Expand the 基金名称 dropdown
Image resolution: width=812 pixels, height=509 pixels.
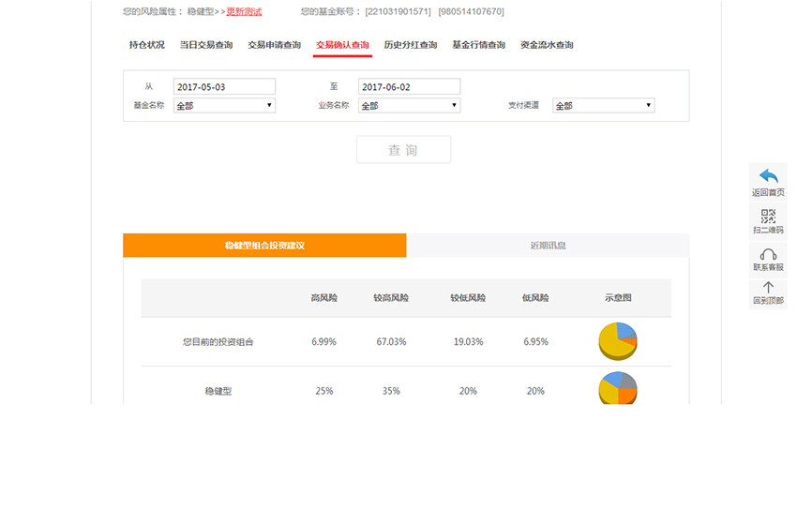tap(224, 106)
